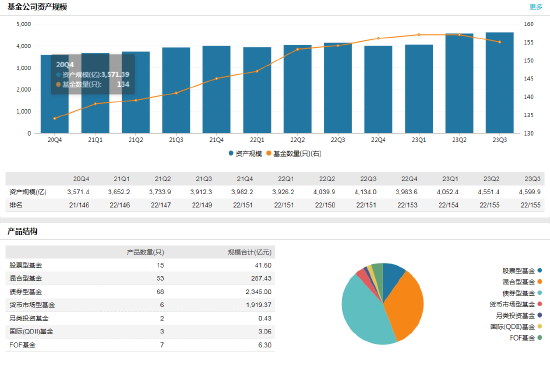Click the 20Q4 asset bar
550x365 pixels.
(x=55, y=94)
